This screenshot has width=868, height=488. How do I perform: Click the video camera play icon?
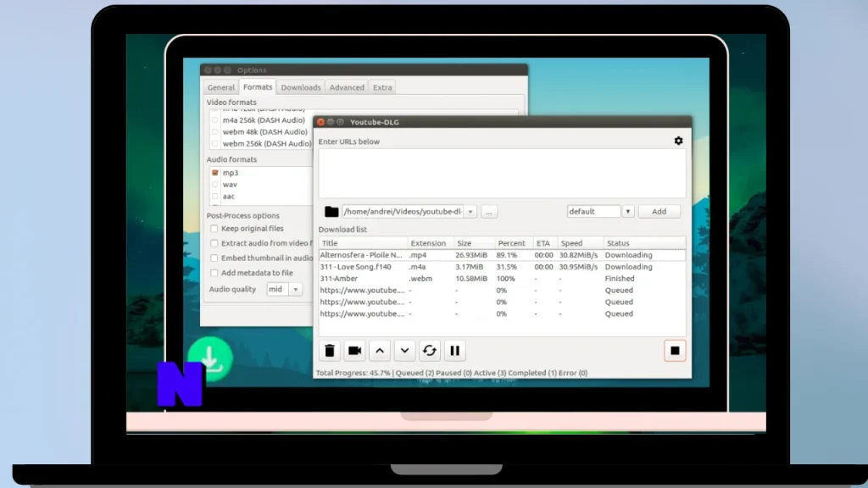(x=354, y=350)
